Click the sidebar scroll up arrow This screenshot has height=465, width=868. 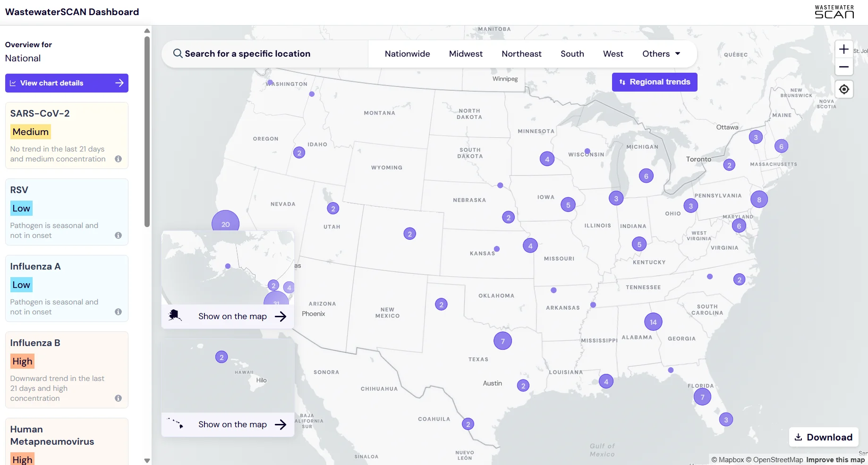(147, 31)
